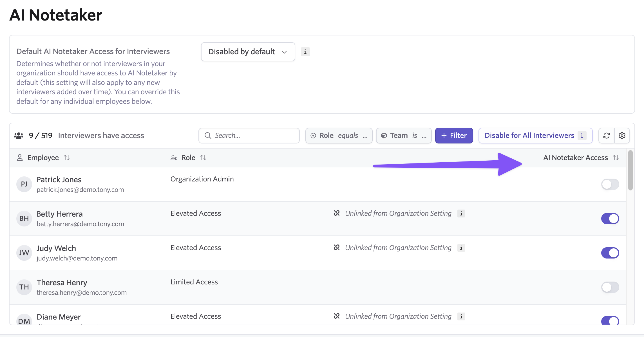Open the Role equals filter
Image resolution: width=644 pixels, height=337 pixels.
tap(339, 136)
